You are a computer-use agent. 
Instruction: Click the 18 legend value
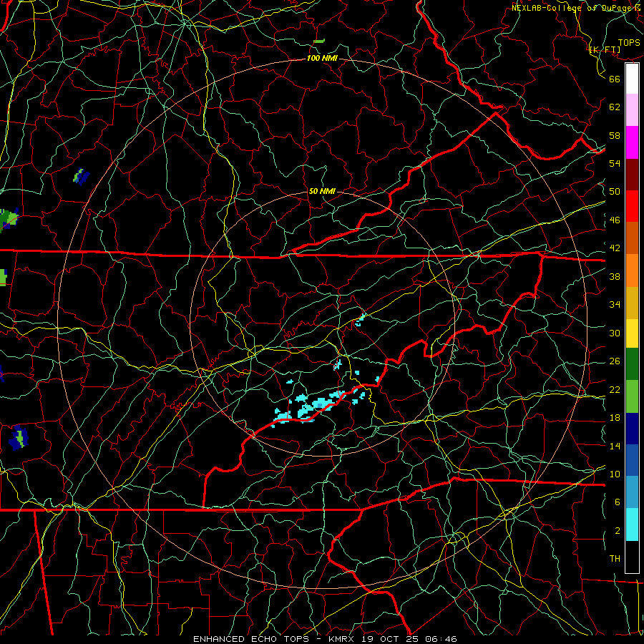[615, 418]
